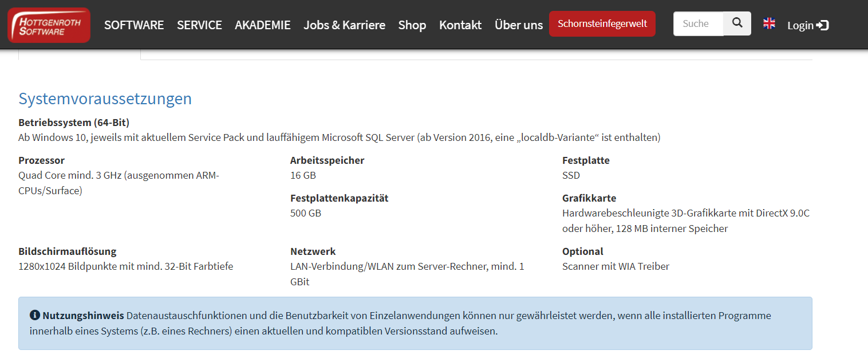Open the AKADEMIE menu
The width and height of the screenshot is (868, 362).
[262, 25]
